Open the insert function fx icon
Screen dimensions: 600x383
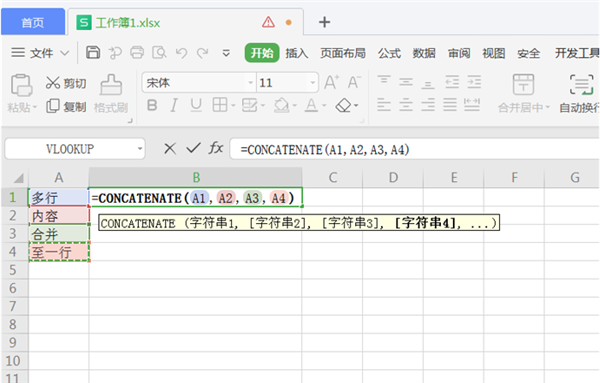(216, 148)
